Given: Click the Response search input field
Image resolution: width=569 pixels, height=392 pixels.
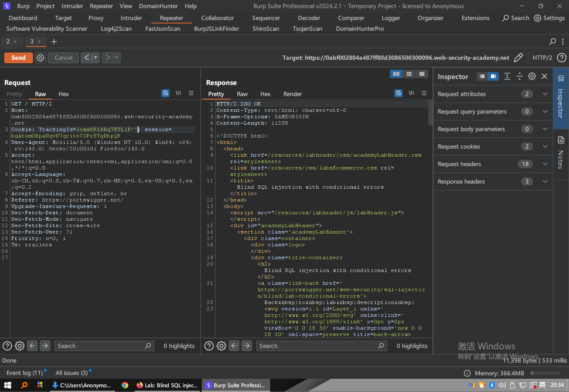Looking at the screenshot, I should click(317, 346).
